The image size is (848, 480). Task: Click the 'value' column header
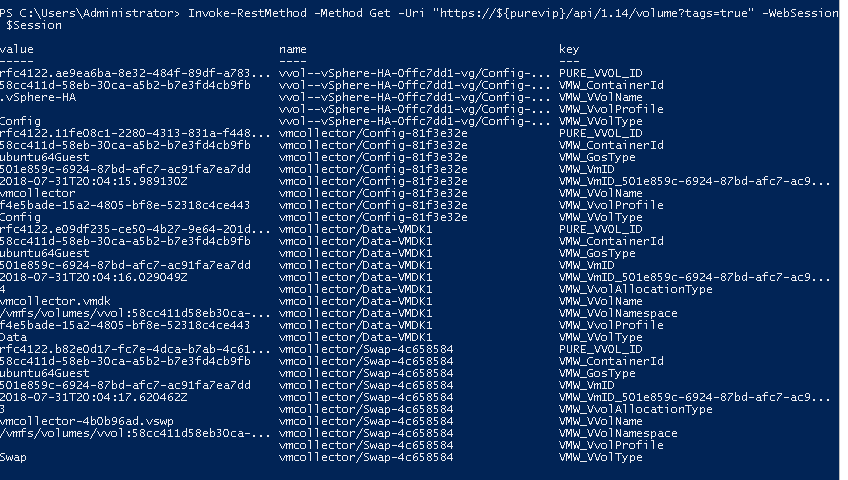[17, 49]
